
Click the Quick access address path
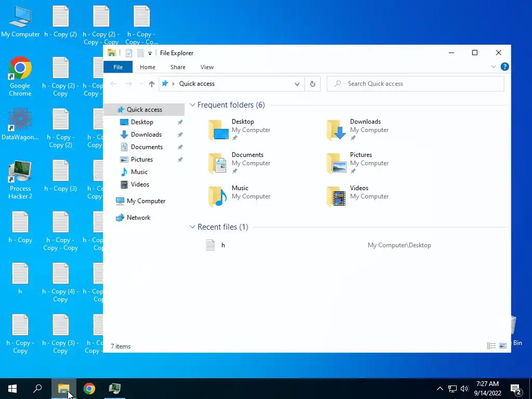coord(197,84)
